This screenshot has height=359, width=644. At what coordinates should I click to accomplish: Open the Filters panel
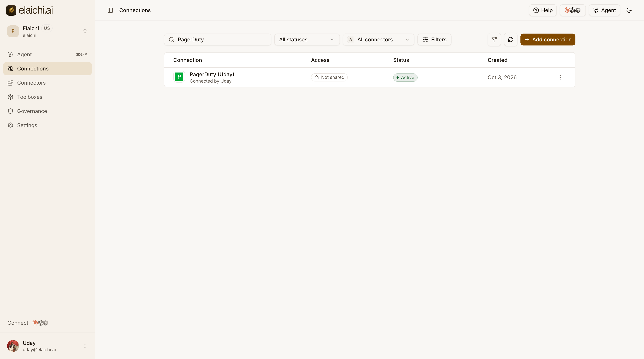[x=434, y=40]
